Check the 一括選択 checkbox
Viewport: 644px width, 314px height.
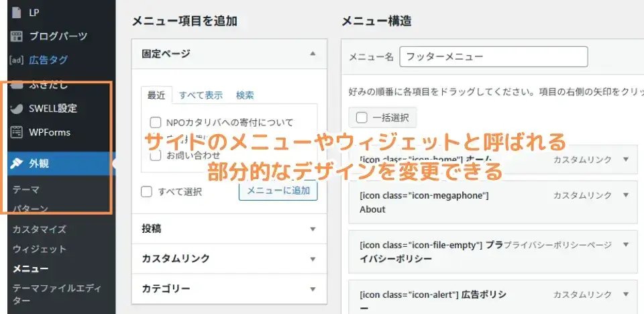(362, 118)
